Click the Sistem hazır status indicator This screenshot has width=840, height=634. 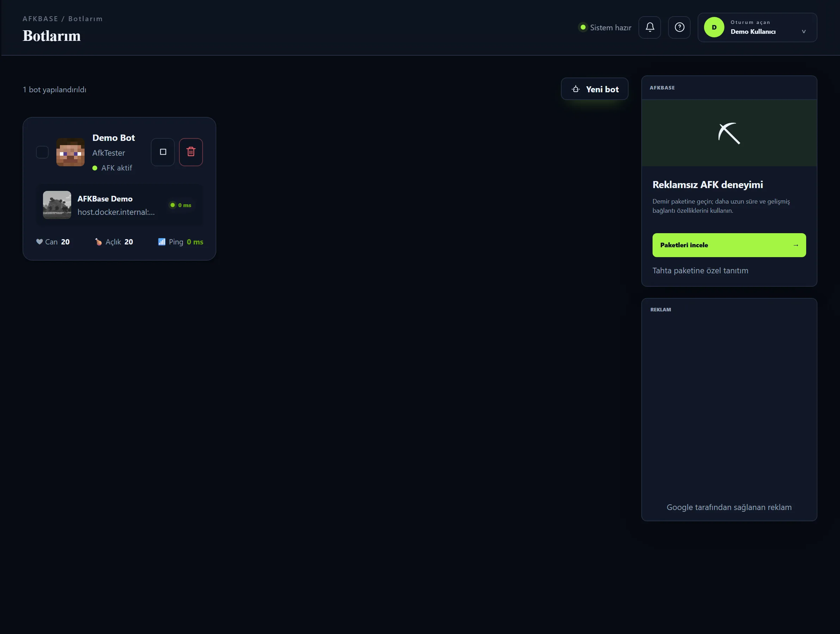(605, 28)
